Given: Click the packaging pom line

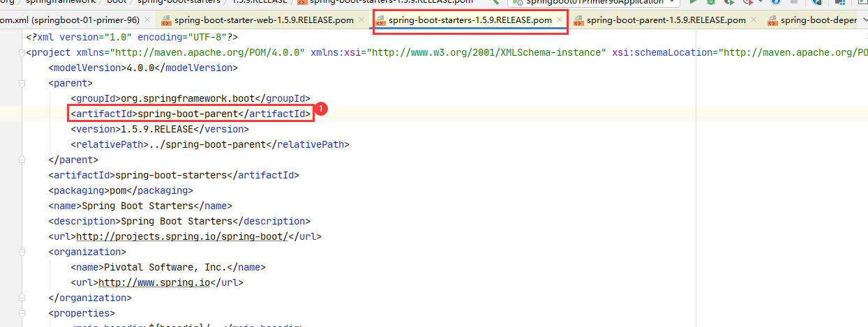Looking at the screenshot, I should (x=121, y=190).
